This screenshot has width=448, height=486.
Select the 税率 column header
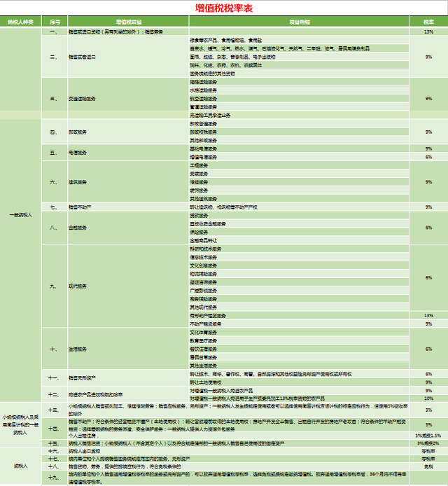(x=429, y=22)
